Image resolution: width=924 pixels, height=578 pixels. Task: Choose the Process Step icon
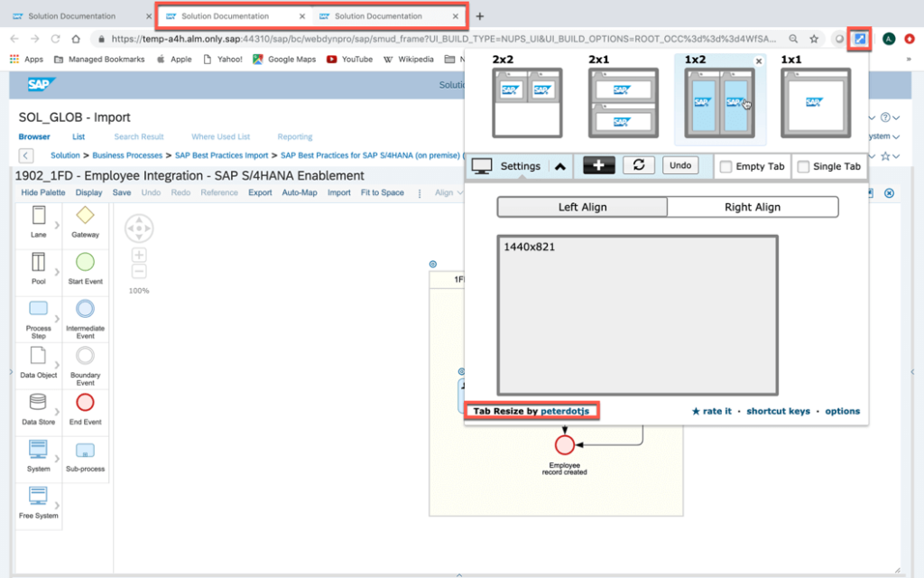(x=38, y=308)
